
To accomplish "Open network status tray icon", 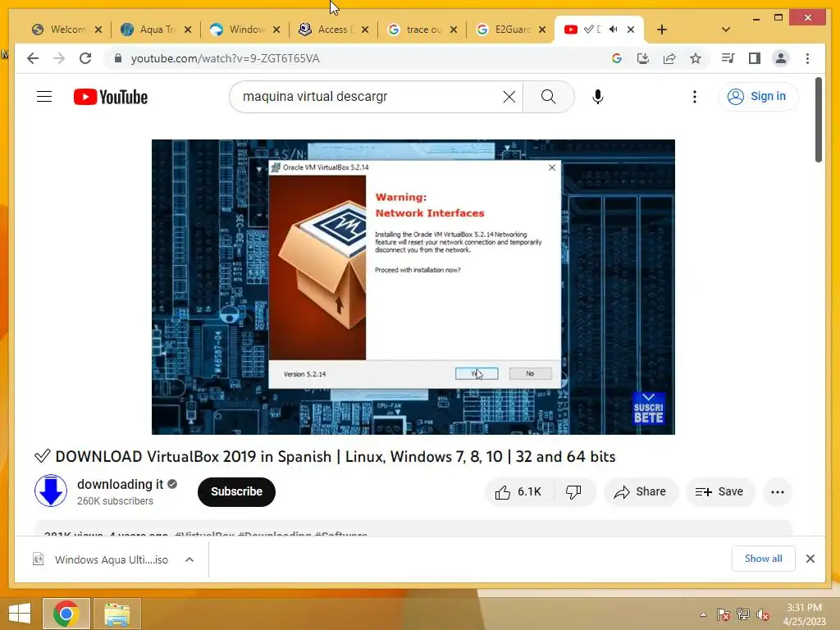I will pos(743,614).
